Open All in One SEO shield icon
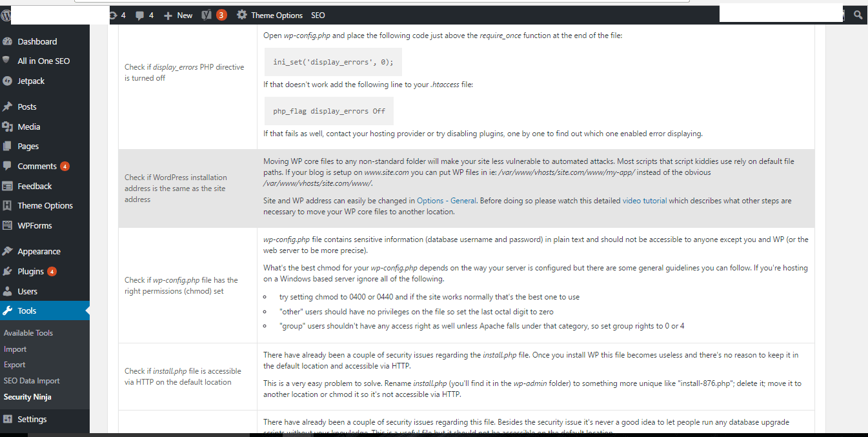This screenshot has width=868, height=437. [8, 61]
